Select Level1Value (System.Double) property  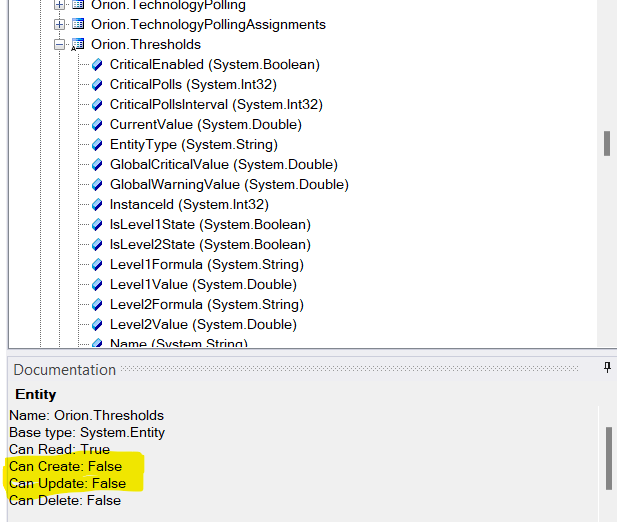point(203,284)
